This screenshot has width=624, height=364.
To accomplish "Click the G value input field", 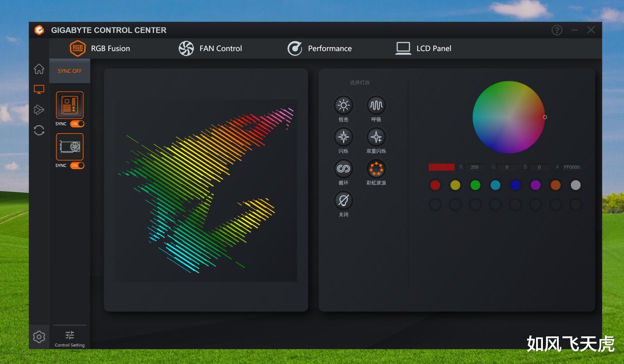I will pos(507,167).
